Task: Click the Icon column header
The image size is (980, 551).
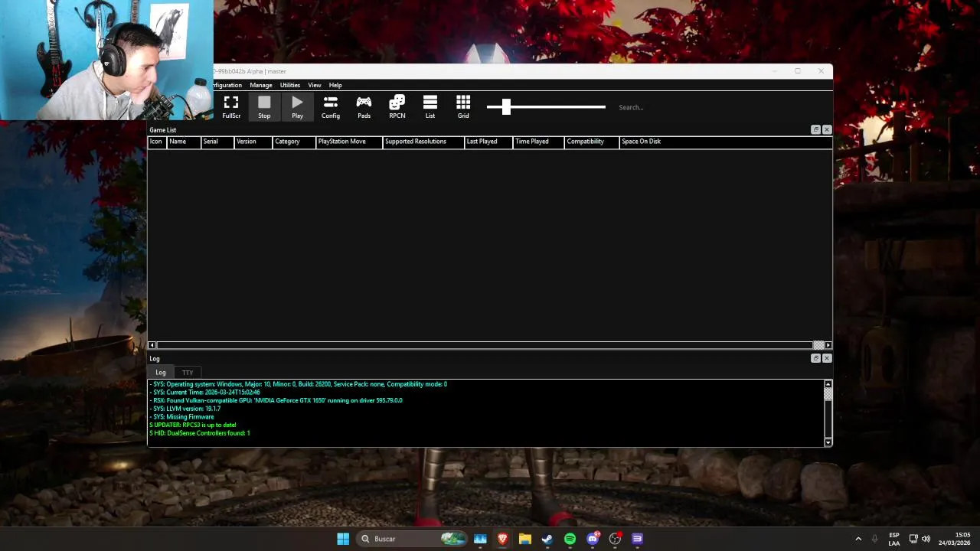Action: [157, 142]
